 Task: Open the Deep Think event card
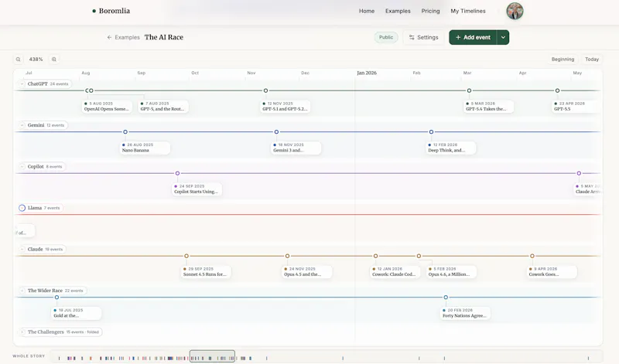point(451,148)
